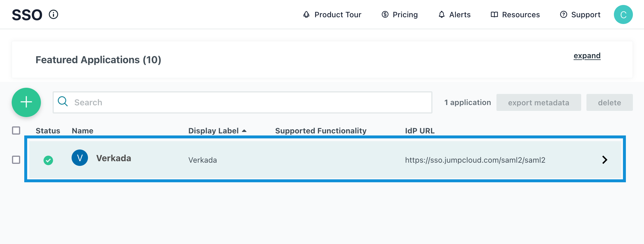Click the Verkada IdP URL text
This screenshot has width=644, height=244.
tap(475, 160)
